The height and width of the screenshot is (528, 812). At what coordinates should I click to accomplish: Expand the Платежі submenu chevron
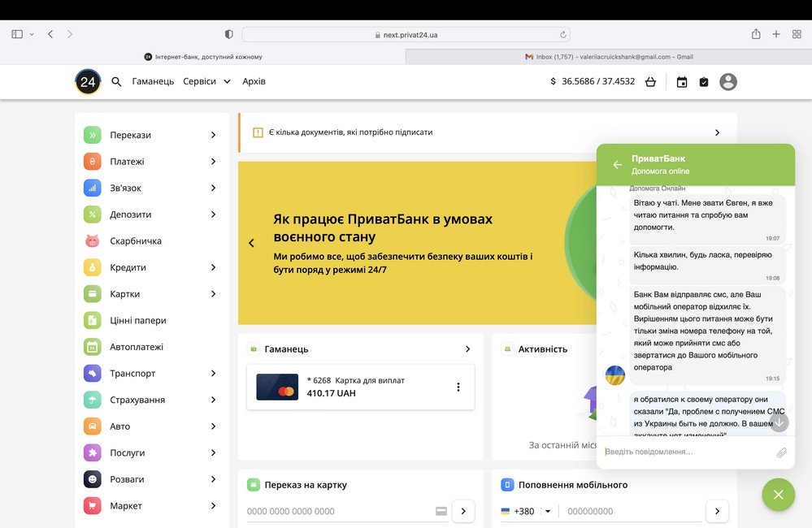213,162
